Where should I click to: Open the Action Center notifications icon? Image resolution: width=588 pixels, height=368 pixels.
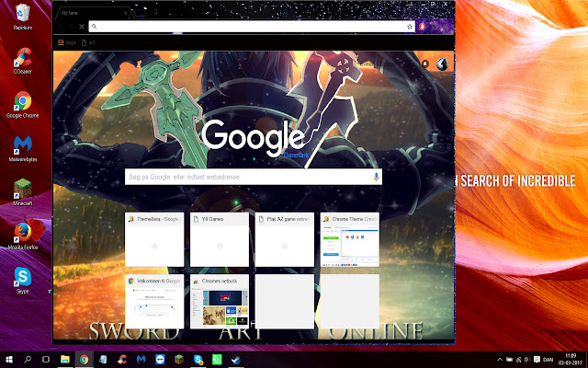pos(537,360)
